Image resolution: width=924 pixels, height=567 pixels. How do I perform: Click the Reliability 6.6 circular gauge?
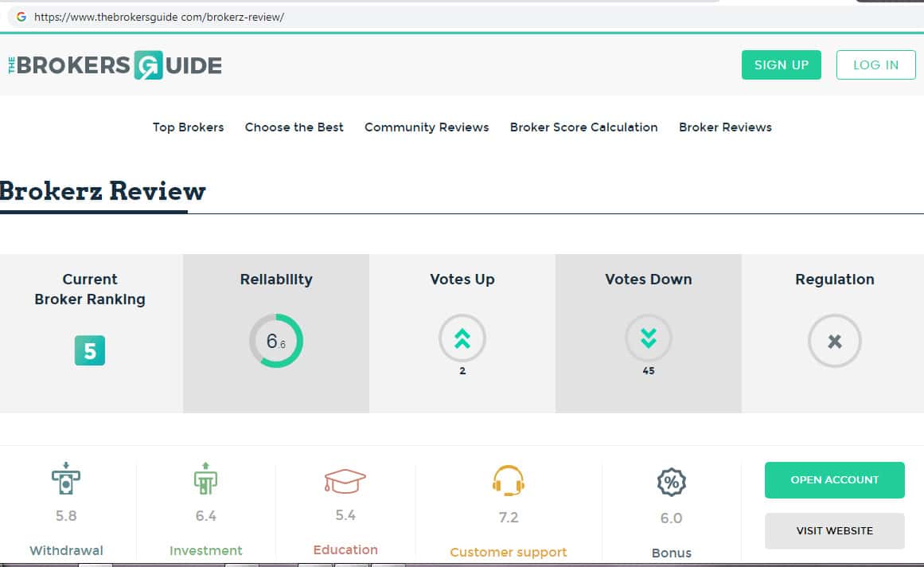tap(276, 341)
